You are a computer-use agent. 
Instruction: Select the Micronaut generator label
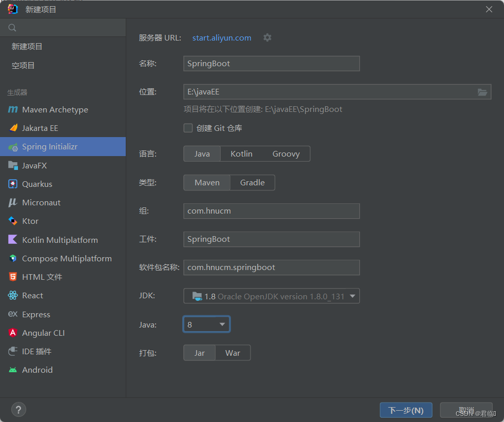point(41,202)
